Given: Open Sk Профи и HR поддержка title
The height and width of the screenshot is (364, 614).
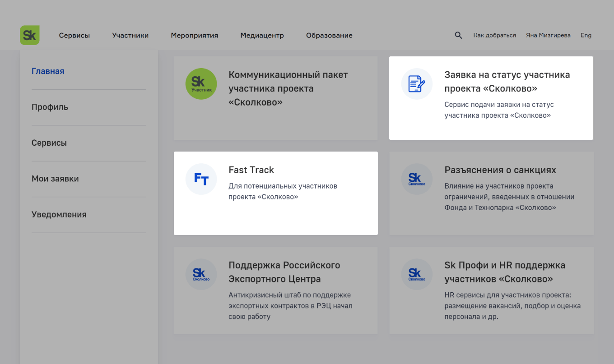Looking at the screenshot, I should point(505,272).
